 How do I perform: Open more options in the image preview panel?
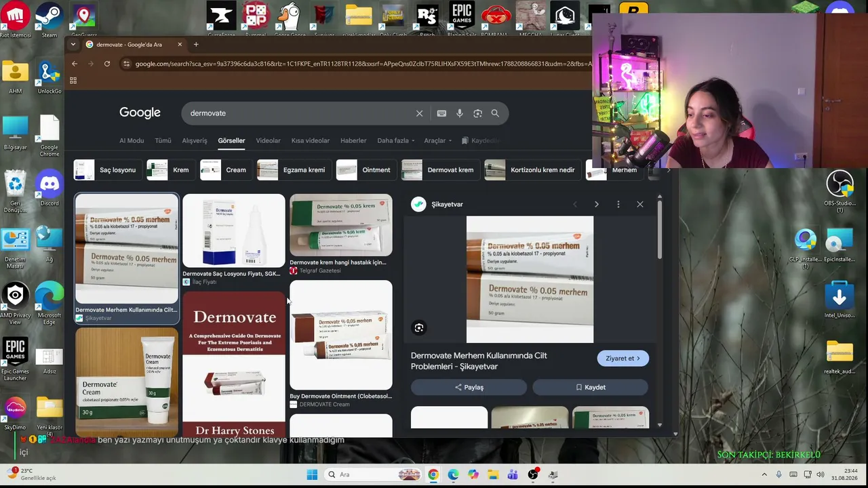coord(618,204)
